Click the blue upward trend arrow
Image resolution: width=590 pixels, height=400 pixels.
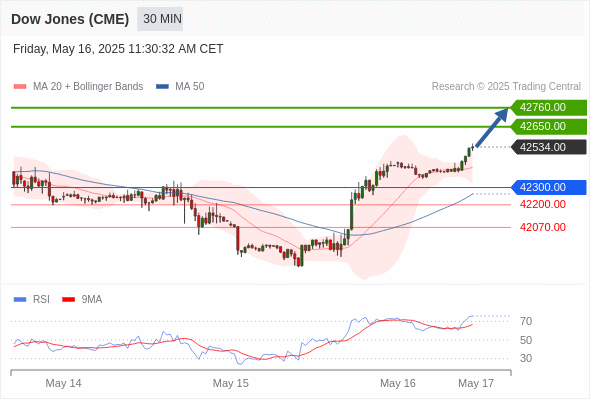click(492, 128)
